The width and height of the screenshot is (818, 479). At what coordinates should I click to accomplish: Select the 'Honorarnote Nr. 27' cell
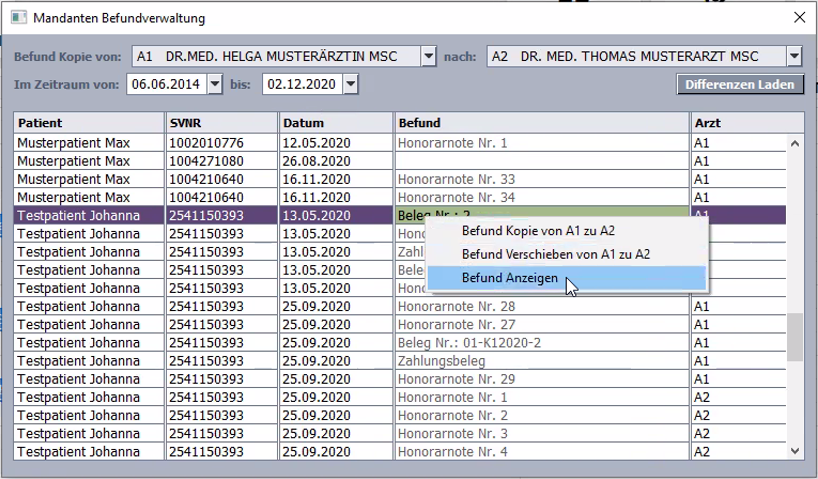pos(542,325)
